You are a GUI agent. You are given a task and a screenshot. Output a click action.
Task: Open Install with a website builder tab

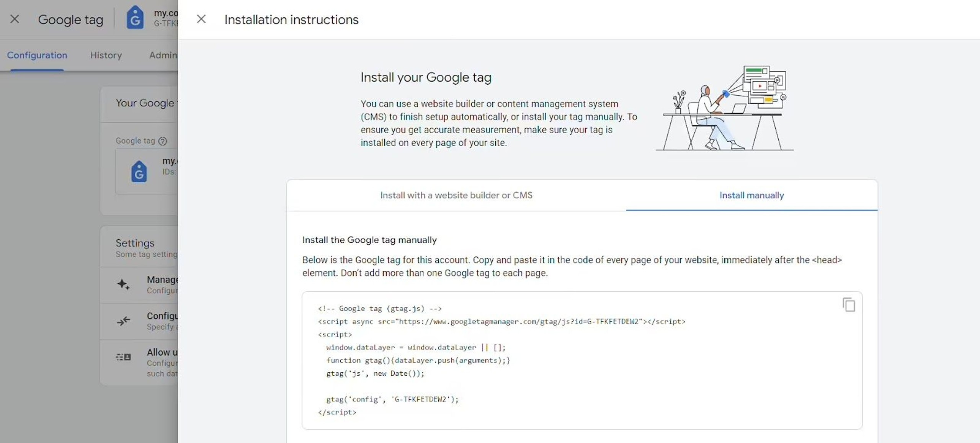click(x=456, y=195)
